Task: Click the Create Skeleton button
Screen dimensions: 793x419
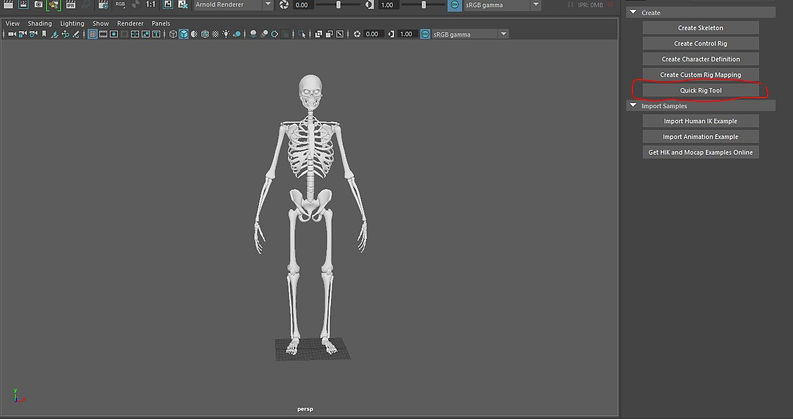Action: point(700,28)
